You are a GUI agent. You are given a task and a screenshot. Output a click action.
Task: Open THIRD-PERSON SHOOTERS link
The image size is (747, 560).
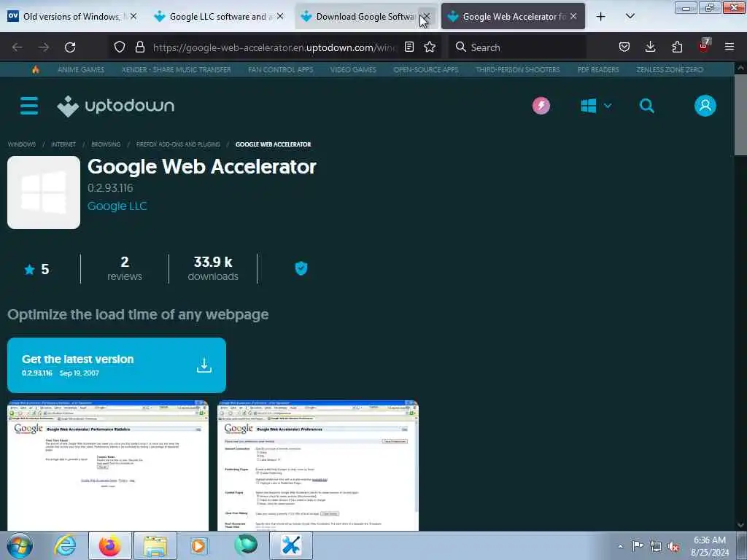518,69
